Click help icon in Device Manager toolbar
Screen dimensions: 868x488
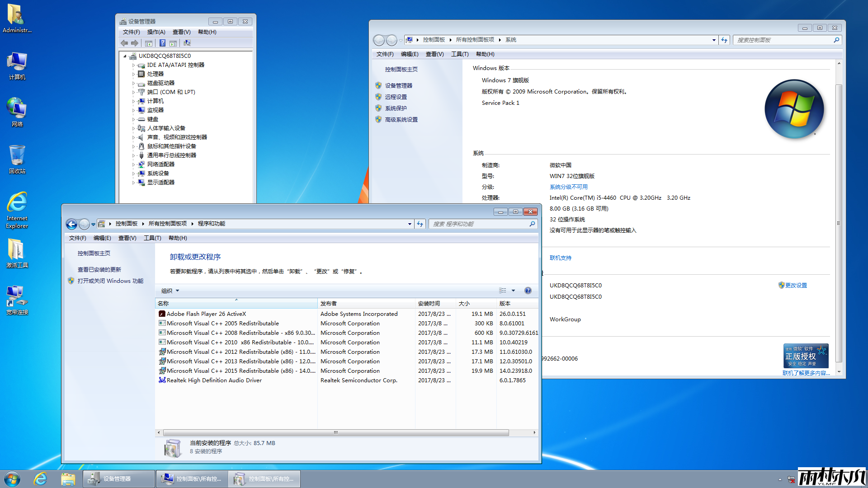(162, 43)
